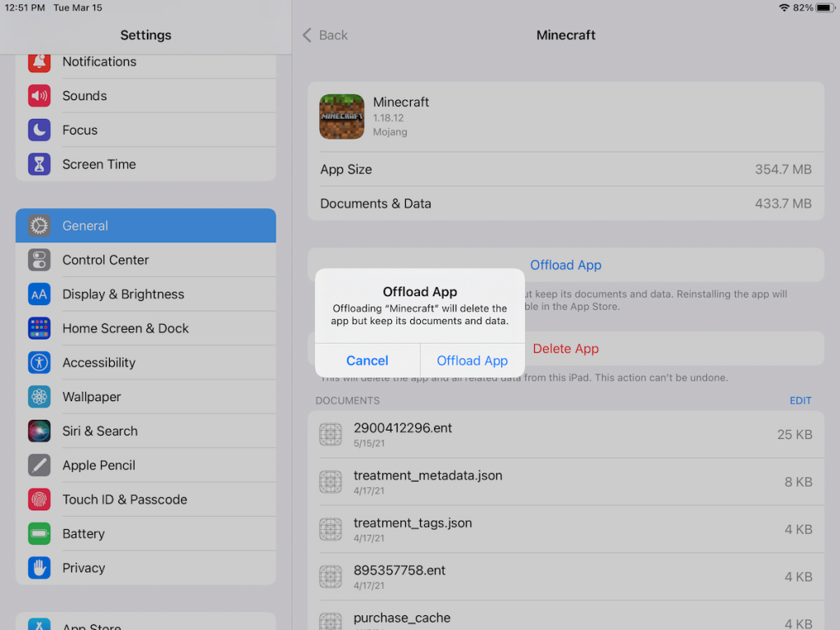Open the Screen Time hourglass icon

pos(39,164)
